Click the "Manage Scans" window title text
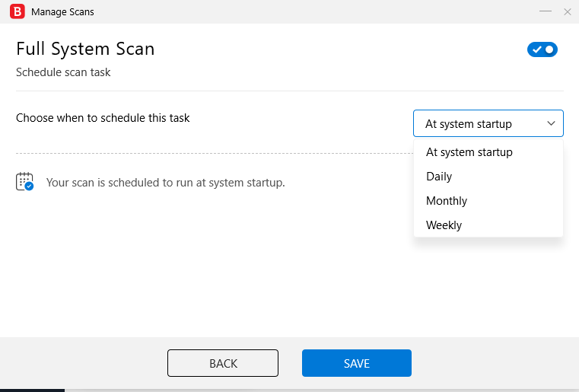Screen dimensions: 579x392 [x=62, y=12]
